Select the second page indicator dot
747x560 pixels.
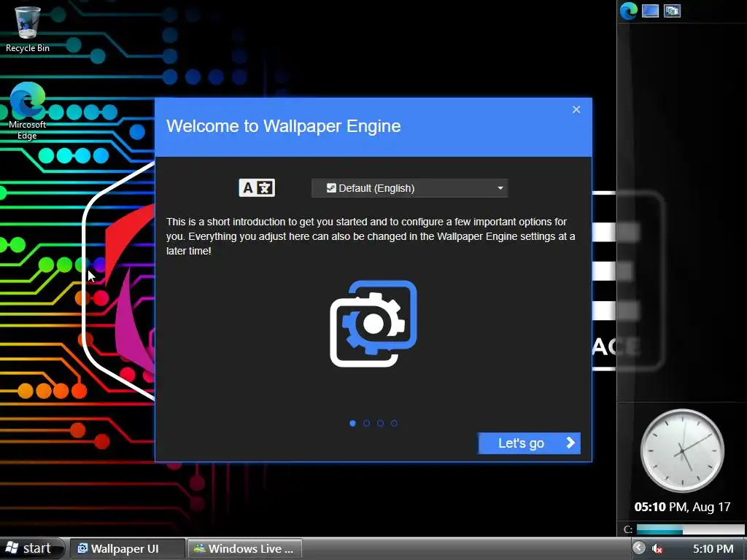(366, 423)
